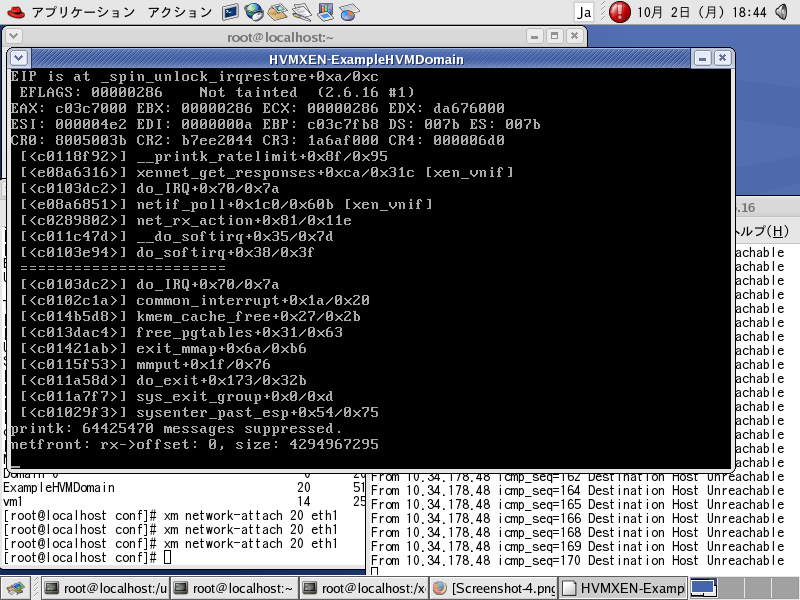Screen dimensions: 800x600
Task: Open the アクション menu
Action: [179, 12]
